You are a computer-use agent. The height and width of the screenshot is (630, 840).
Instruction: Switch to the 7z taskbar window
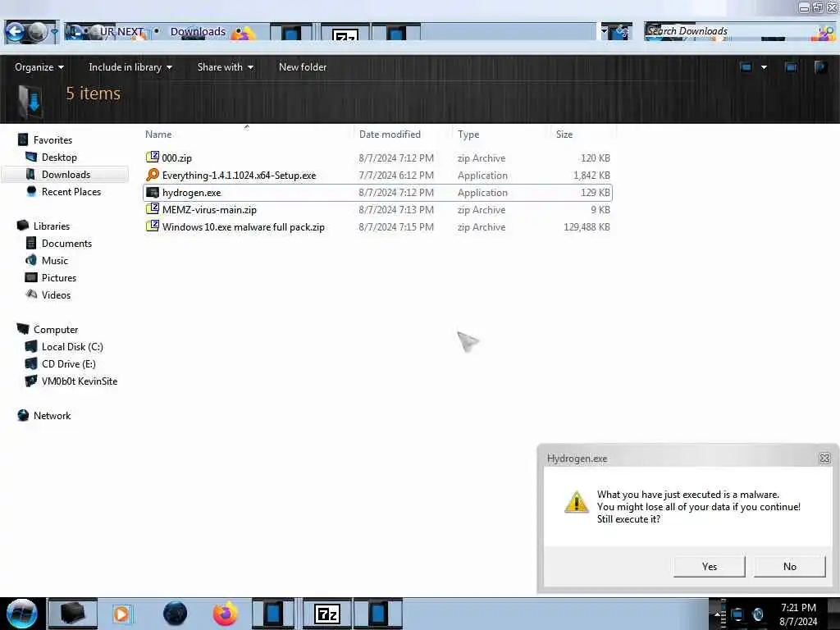(326, 614)
